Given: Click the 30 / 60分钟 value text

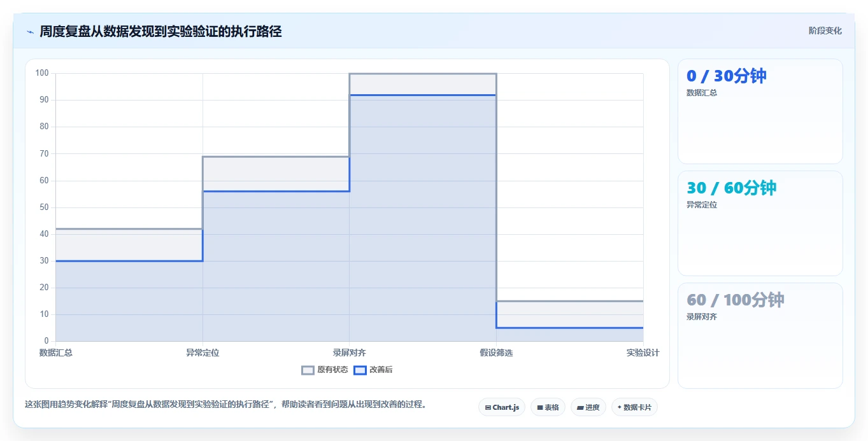Looking at the screenshot, I should (732, 188).
